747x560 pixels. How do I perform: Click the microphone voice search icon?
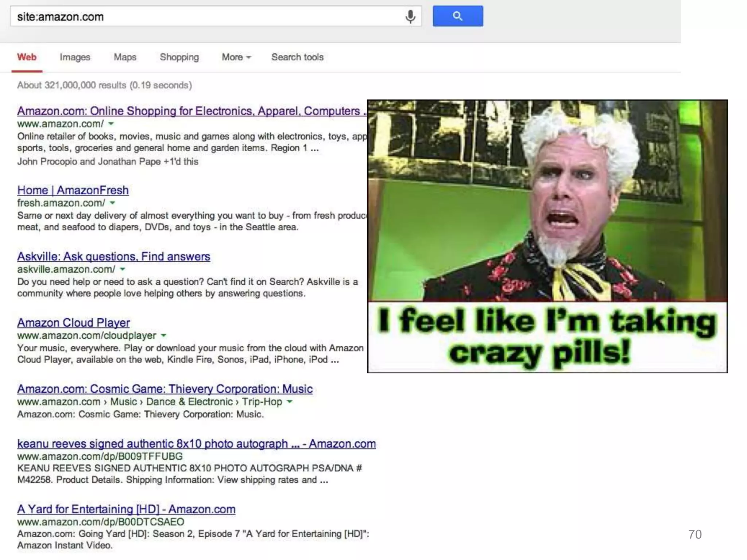pos(410,16)
